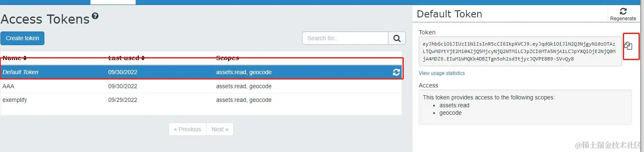
Task: Open View usage statistics link
Action: [x=442, y=73]
